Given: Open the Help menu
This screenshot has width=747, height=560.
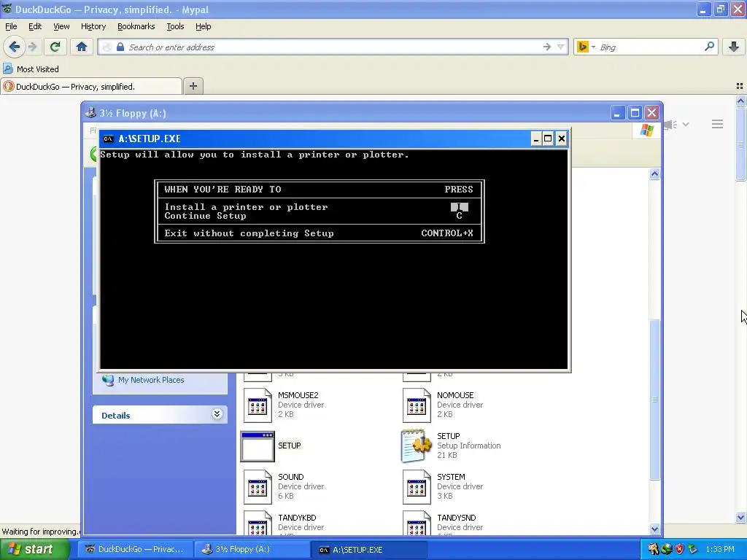Looking at the screenshot, I should [x=204, y=26].
